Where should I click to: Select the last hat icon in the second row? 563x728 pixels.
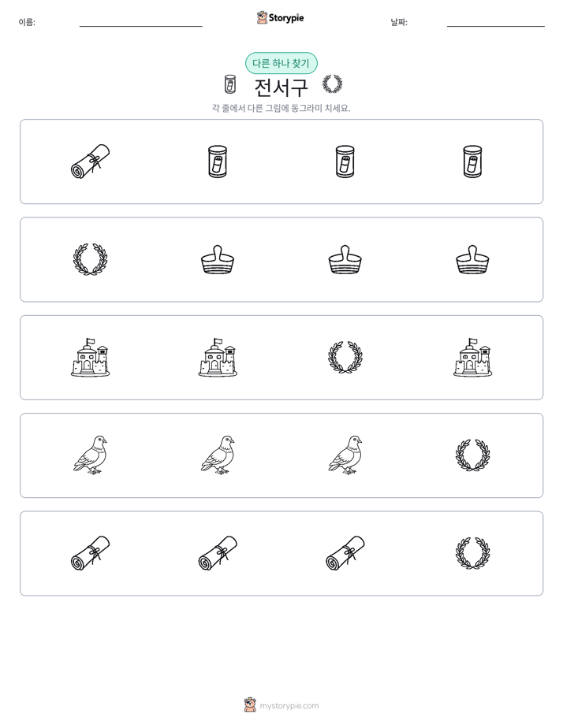click(x=472, y=259)
